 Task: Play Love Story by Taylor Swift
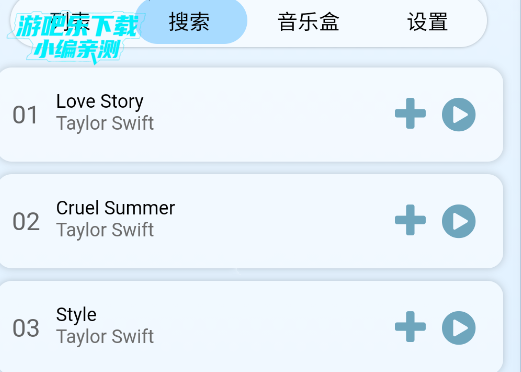tap(459, 114)
